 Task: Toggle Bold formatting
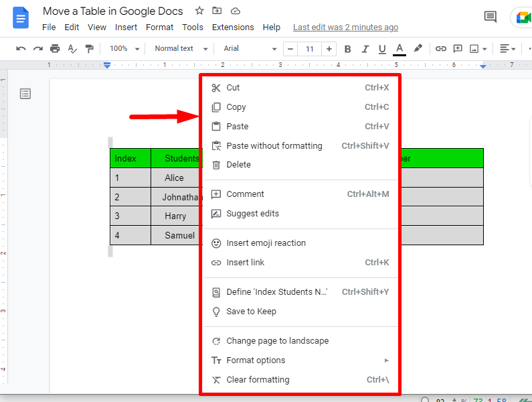click(347, 49)
